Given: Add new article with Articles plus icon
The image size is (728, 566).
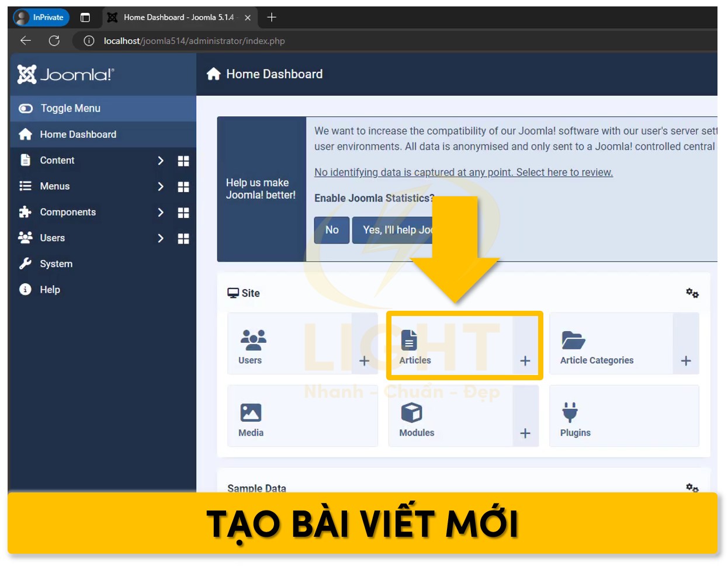Looking at the screenshot, I should (x=525, y=360).
